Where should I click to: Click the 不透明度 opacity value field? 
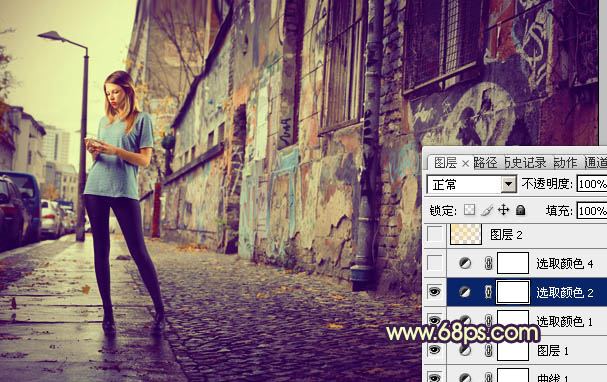coord(592,184)
